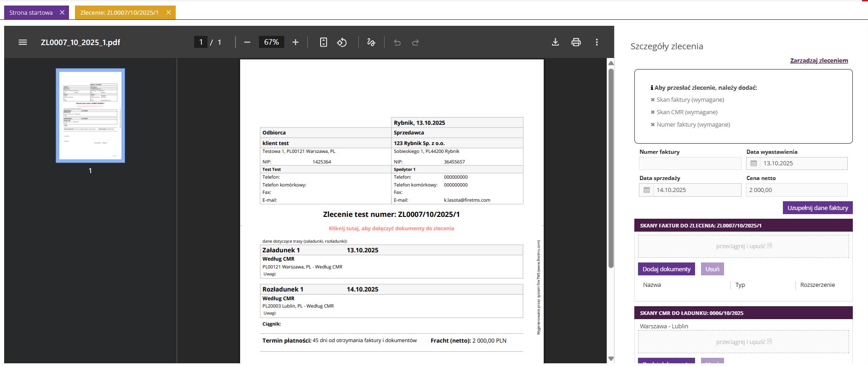Click red link 'Kliknij tutaj, aby dołączyć dokumenty'
This screenshot has height=367, width=868.
[x=391, y=228]
